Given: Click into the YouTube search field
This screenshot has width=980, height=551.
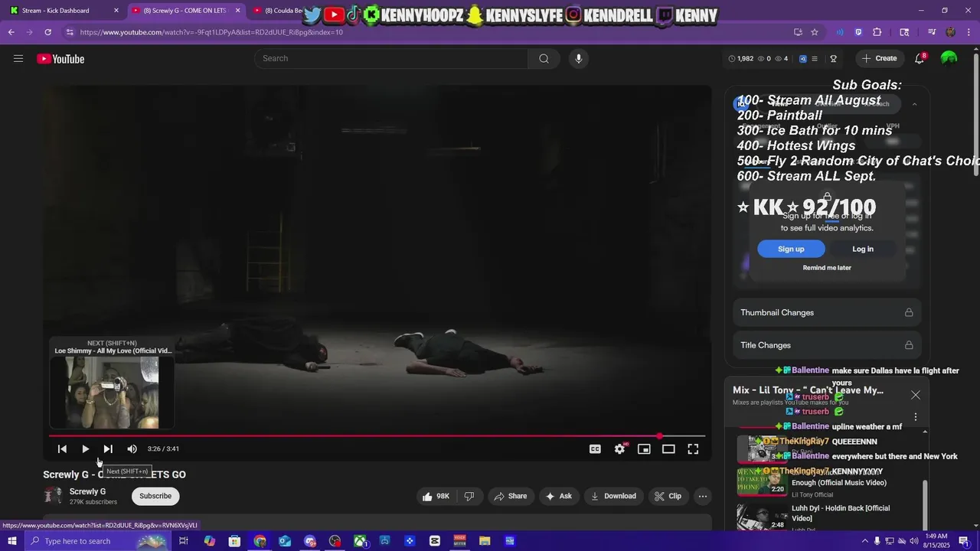Looking at the screenshot, I should point(391,59).
